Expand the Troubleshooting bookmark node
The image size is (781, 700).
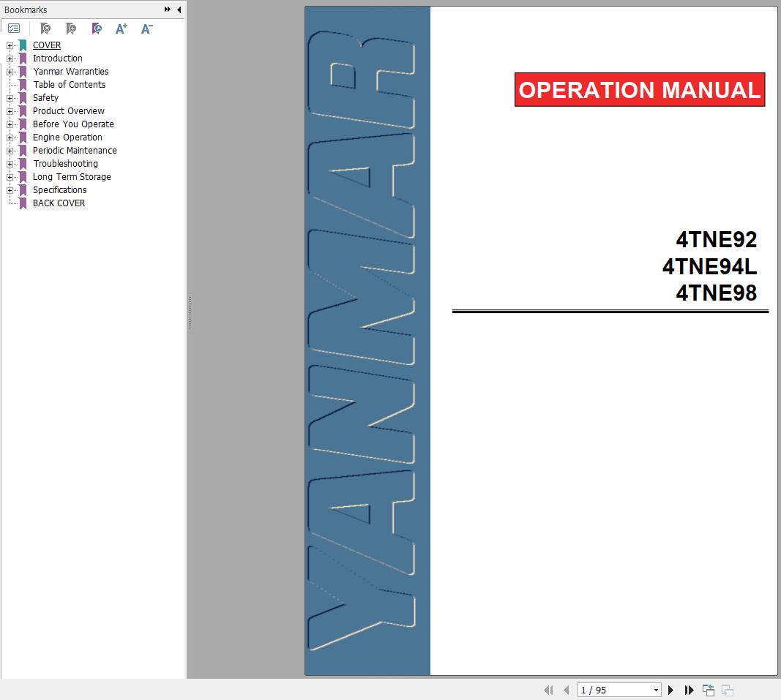click(10, 164)
